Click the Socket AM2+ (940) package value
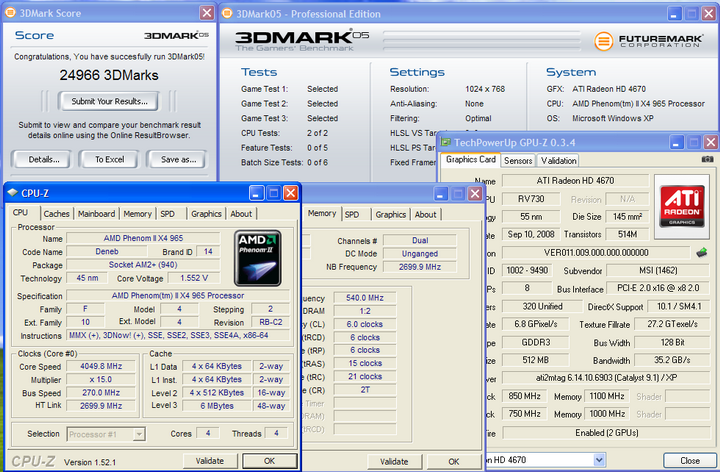Screen dimensions: 720x472 click(143, 264)
